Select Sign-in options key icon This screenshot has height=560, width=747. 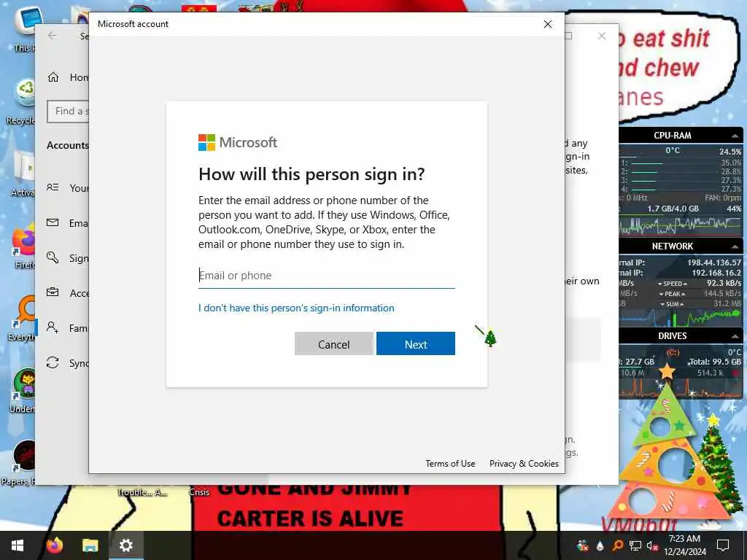tap(53, 257)
